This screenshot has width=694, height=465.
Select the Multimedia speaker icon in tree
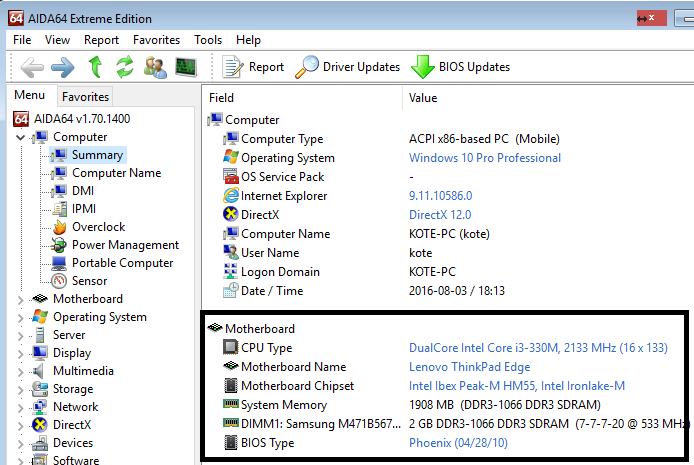(39, 371)
